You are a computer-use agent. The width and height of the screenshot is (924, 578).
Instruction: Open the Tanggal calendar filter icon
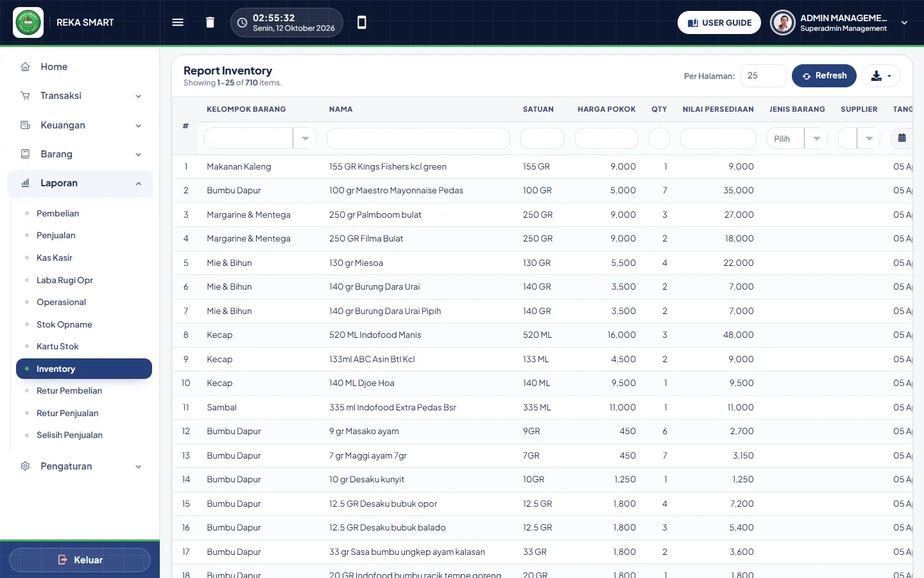[x=902, y=138]
